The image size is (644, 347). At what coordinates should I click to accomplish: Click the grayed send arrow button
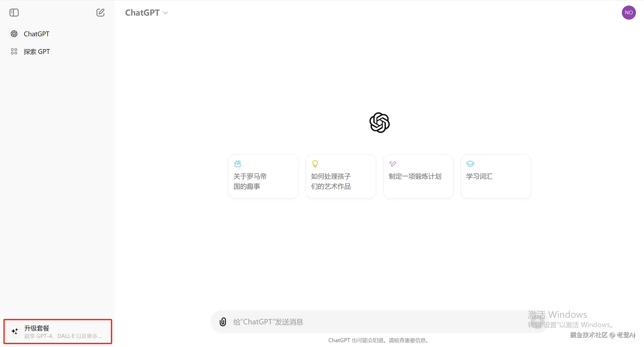tap(537, 322)
